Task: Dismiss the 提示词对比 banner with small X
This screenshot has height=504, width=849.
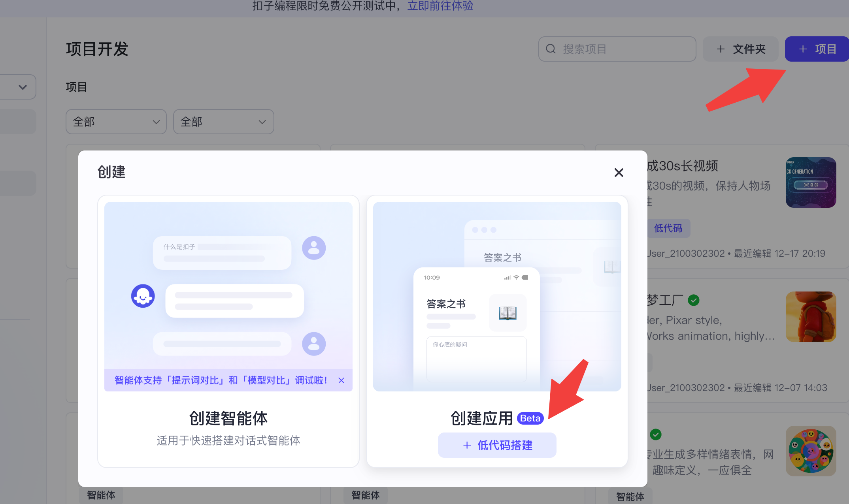Action: (341, 380)
